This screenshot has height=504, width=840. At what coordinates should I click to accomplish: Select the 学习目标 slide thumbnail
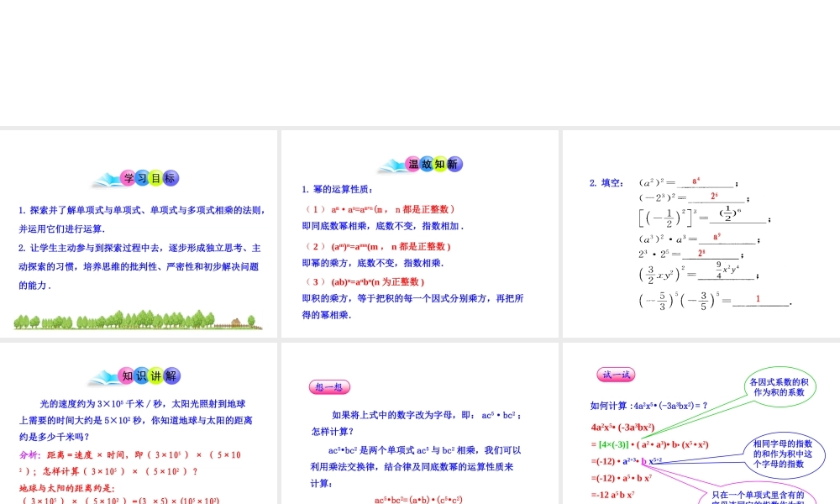139,235
